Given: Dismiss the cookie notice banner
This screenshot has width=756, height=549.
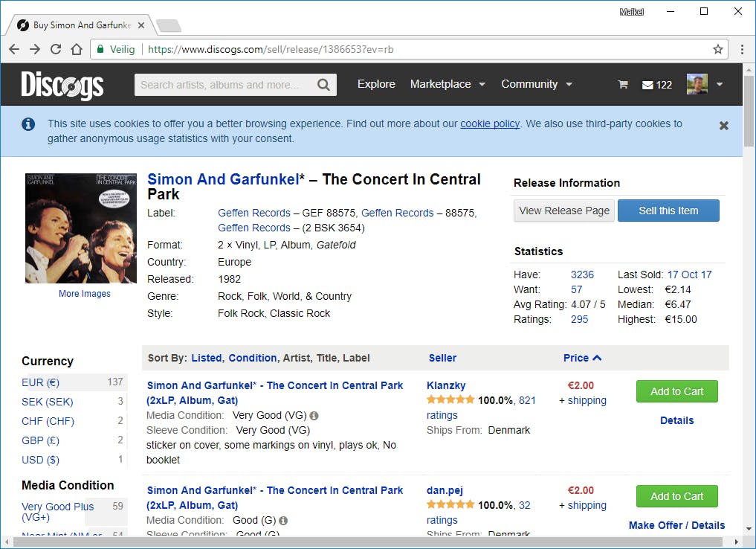Looking at the screenshot, I should pyautogui.click(x=724, y=126).
